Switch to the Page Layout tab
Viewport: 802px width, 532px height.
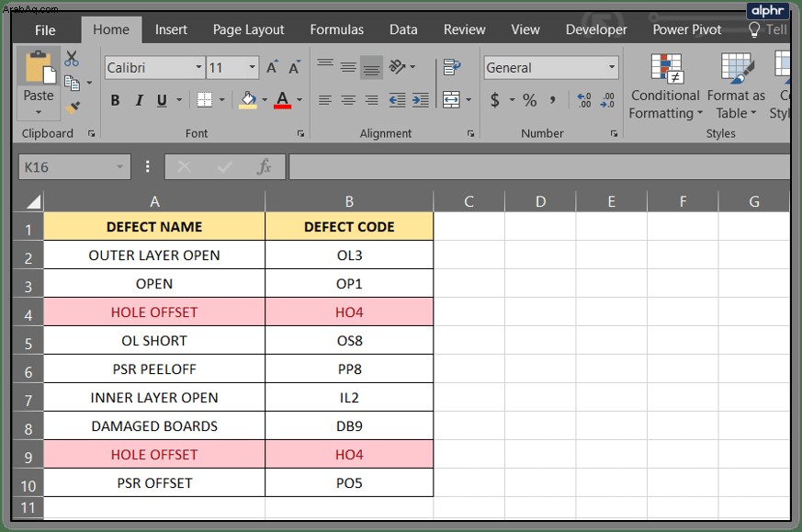pyautogui.click(x=248, y=29)
